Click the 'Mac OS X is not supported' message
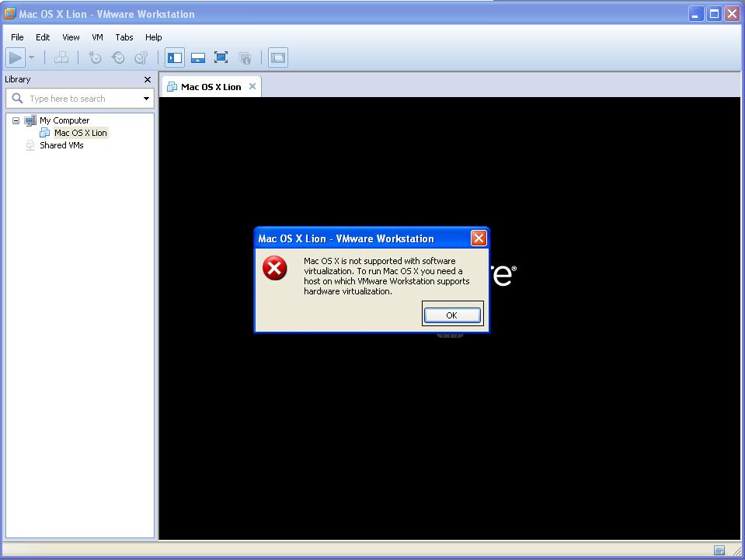745x560 pixels. (x=387, y=276)
